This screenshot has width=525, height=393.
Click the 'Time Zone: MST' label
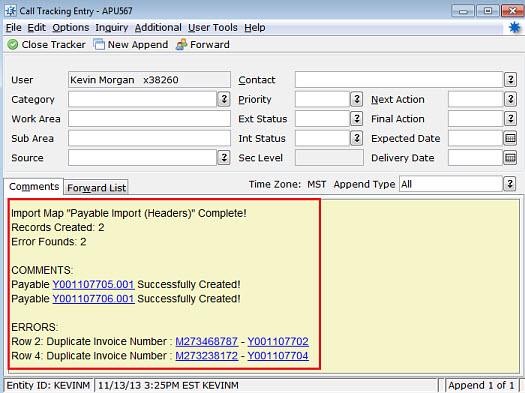coord(287,184)
